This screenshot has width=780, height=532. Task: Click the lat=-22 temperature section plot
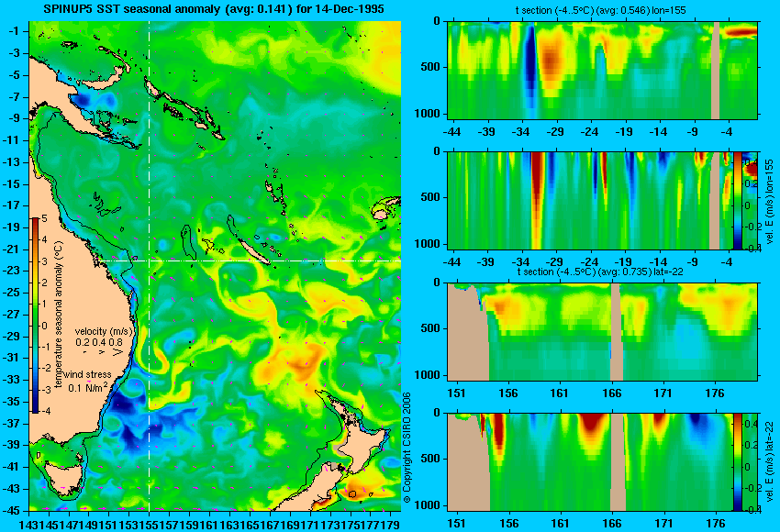[602, 332]
